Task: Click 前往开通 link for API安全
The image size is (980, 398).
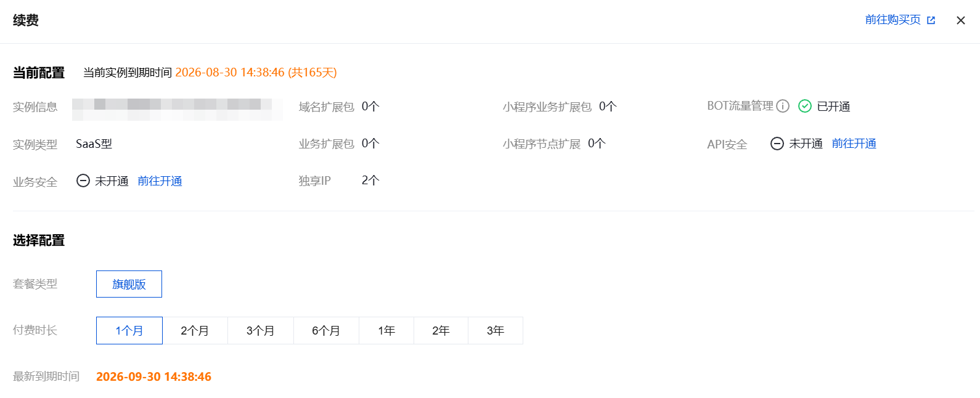Action: pyautogui.click(x=854, y=144)
